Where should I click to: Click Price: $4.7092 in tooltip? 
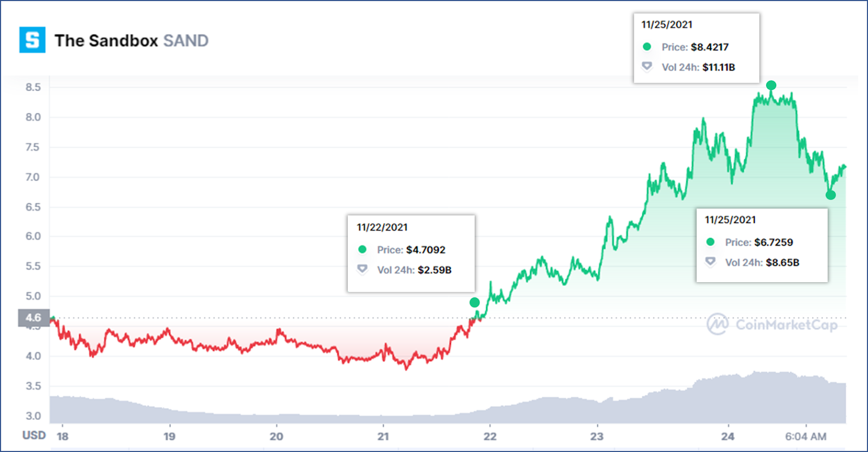coord(411,250)
